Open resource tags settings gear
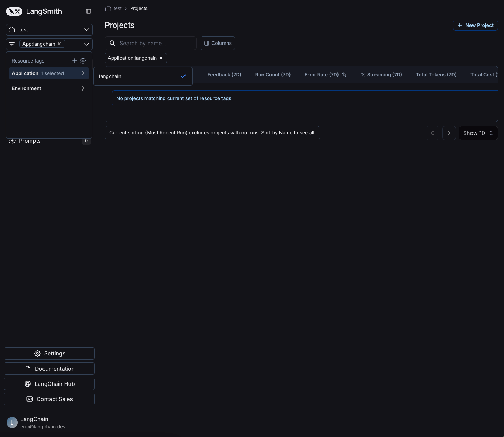 pos(83,61)
